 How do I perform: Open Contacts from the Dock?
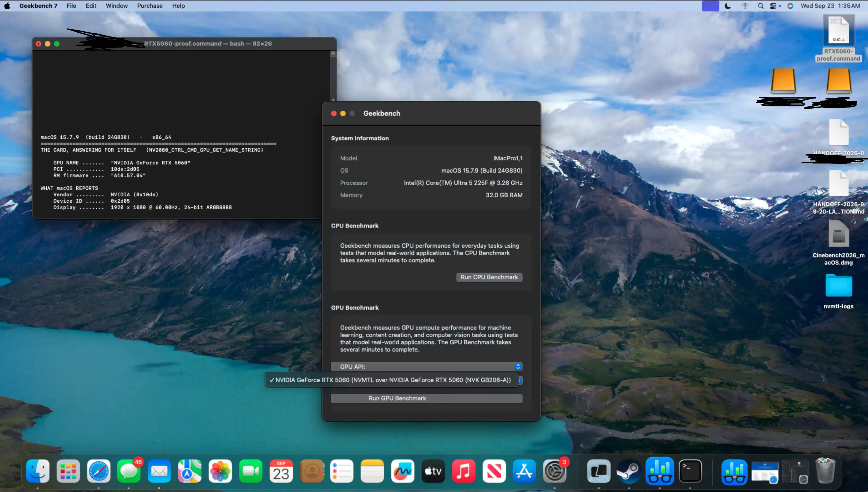pyautogui.click(x=312, y=471)
